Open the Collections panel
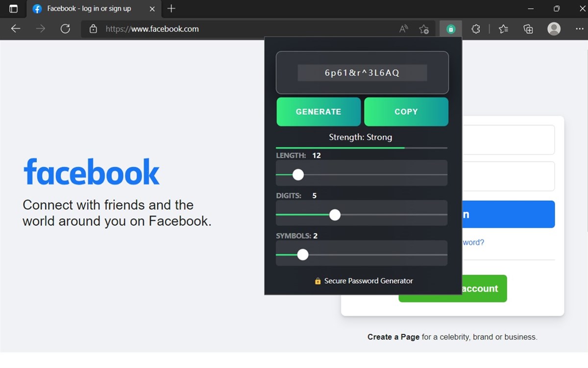The width and height of the screenshot is (588, 368). coord(528,29)
